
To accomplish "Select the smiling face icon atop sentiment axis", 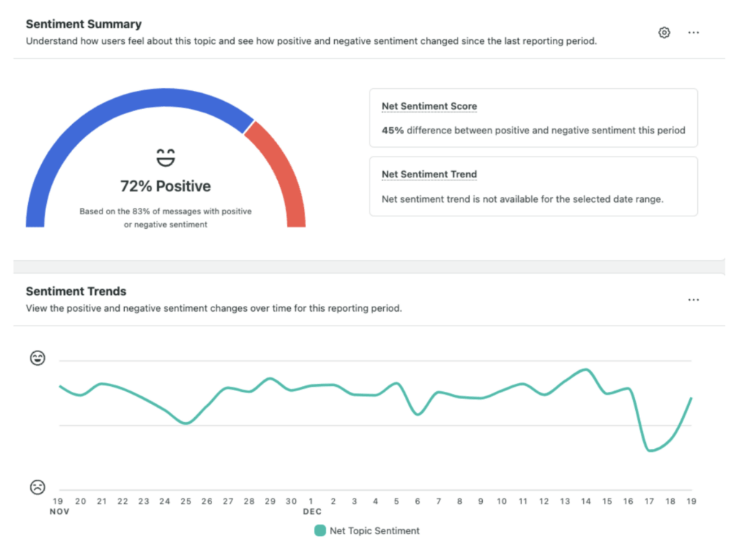I will pyautogui.click(x=38, y=358).
